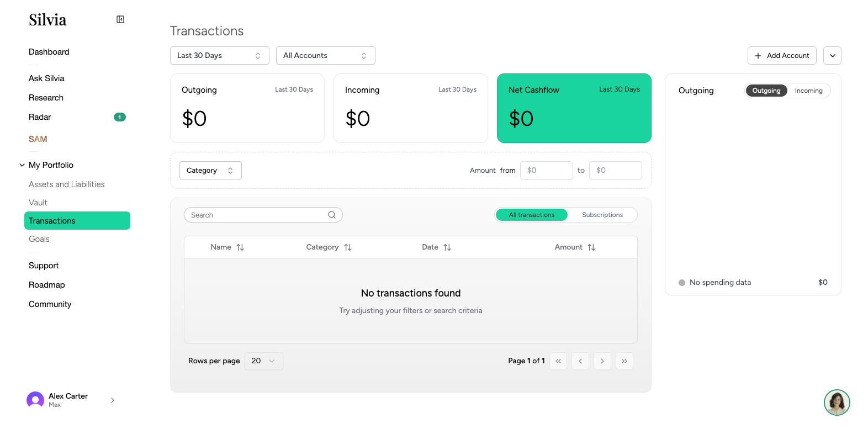This screenshot has width=868, height=429.
Task: Open the assistant avatar chat bubble
Action: tap(837, 402)
